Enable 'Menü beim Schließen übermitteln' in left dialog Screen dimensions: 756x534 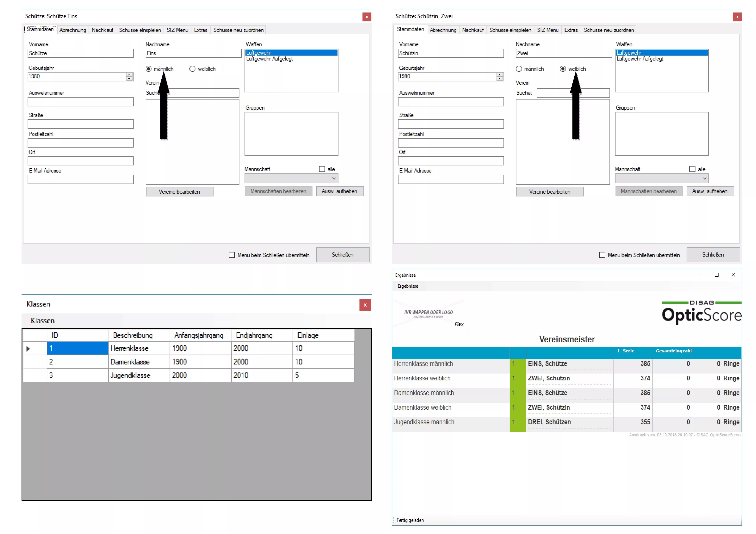coord(232,255)
